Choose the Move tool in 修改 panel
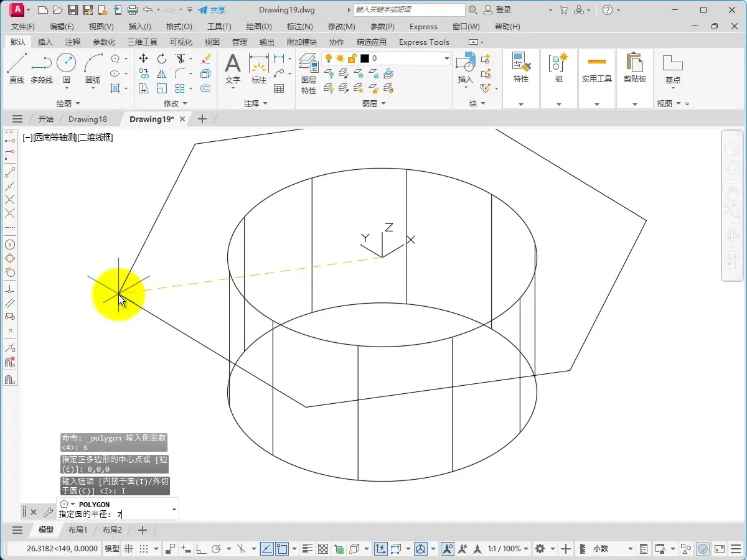The width and height of the screenshot is (747, 560). [x=143, y=58]
